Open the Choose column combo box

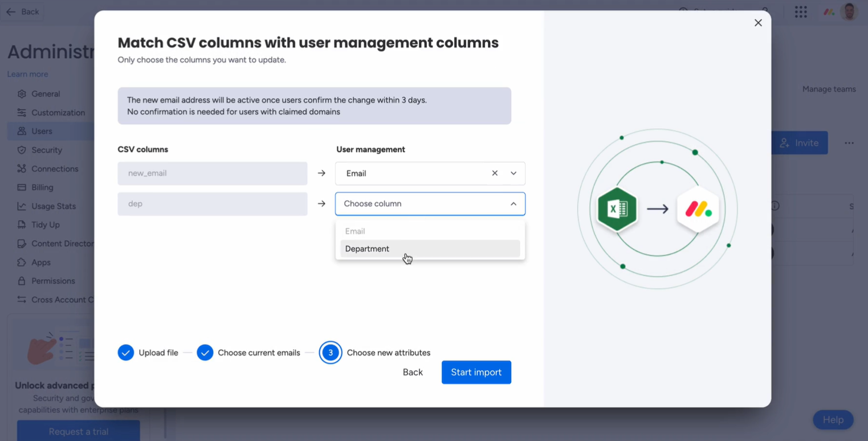[x=430, y=203]
